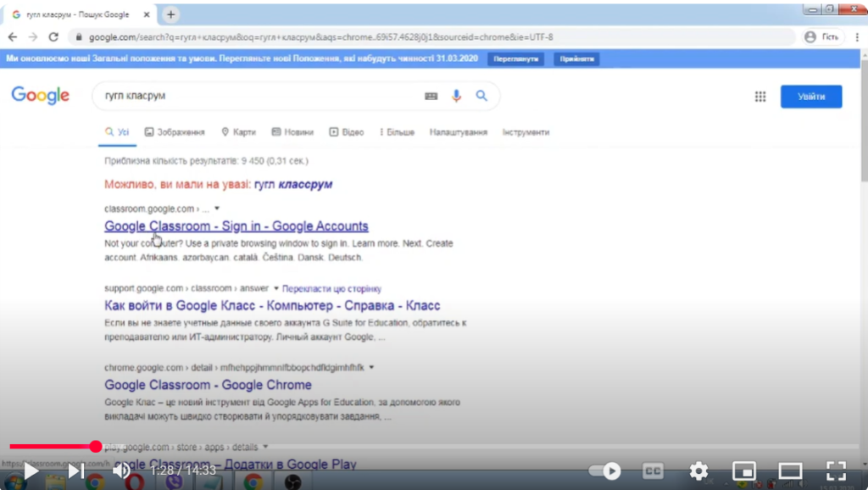Screen dimensions: 868x490
Task: Click the browser forward arrow
Action: (x=33, y=37)
